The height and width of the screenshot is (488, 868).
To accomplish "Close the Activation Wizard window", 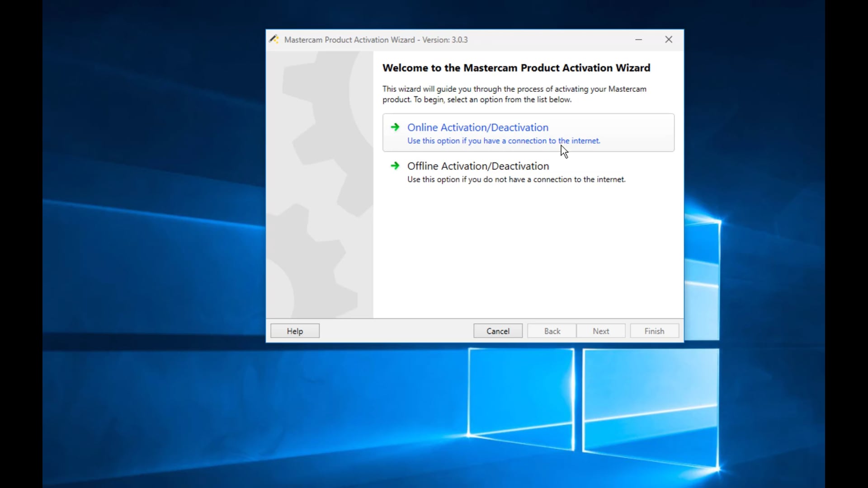I will 669,40.
